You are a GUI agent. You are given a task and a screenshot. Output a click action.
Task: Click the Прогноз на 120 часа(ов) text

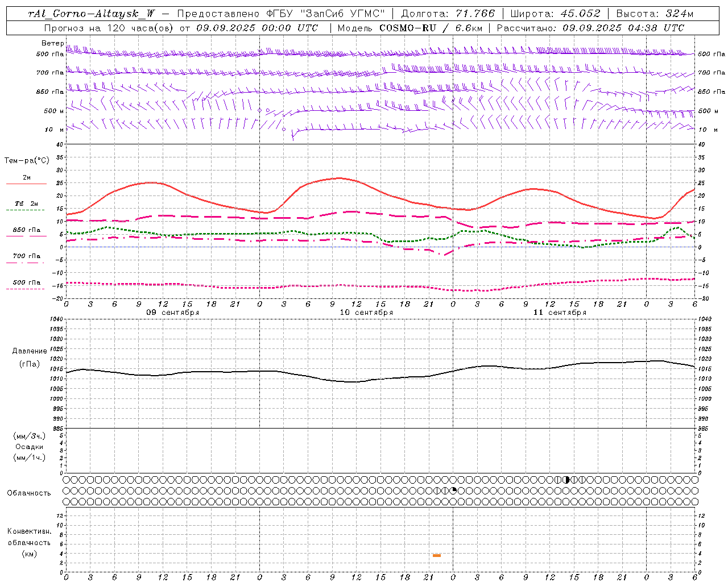tap(109, 28)
